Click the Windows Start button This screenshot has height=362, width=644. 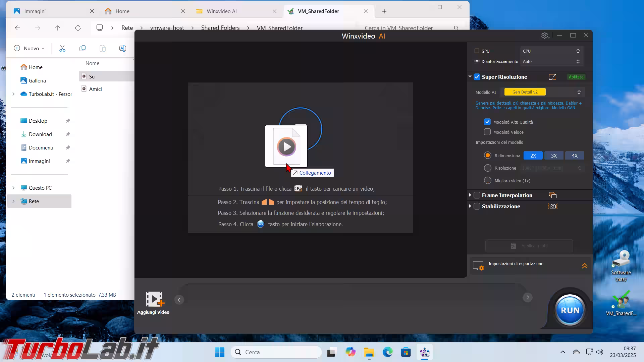pos(219,352)
